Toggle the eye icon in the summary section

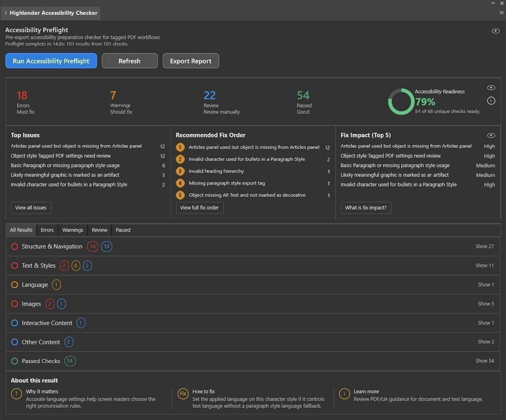(491, 88)
